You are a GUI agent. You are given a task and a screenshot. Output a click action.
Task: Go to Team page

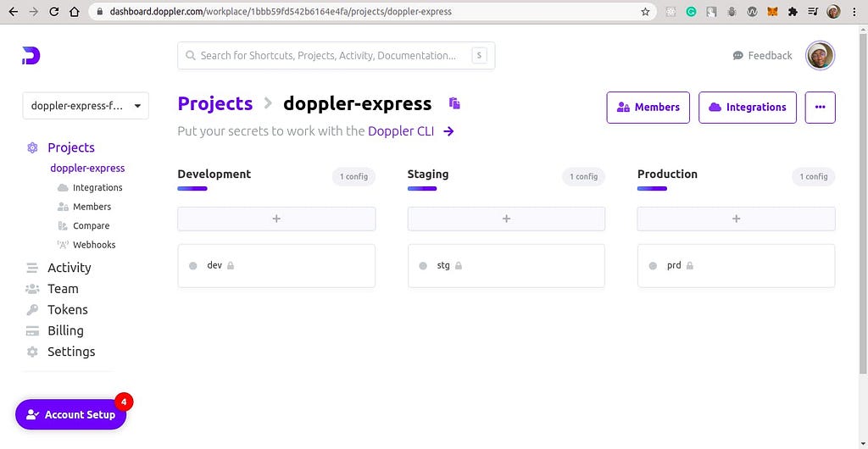pos(63,289)
